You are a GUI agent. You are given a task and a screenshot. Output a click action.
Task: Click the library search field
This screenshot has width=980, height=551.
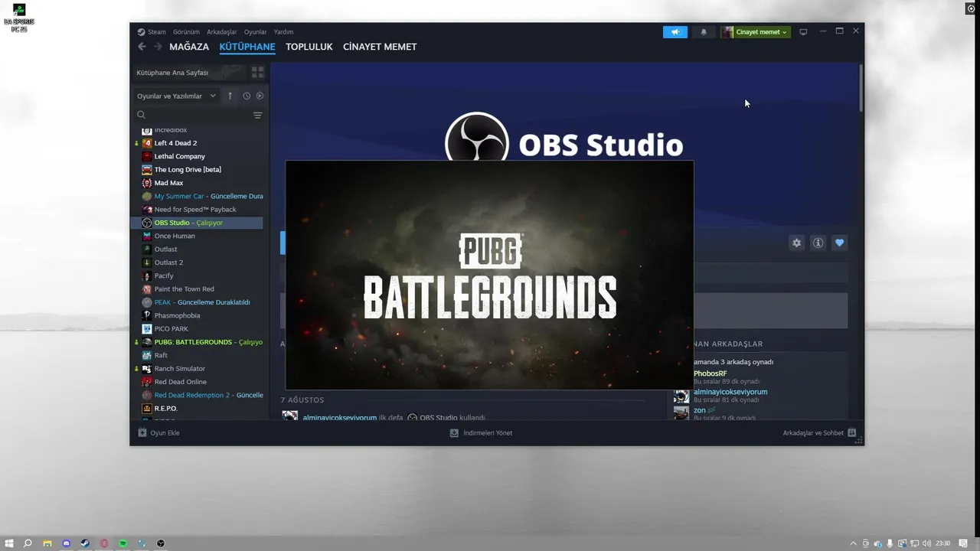193,115
